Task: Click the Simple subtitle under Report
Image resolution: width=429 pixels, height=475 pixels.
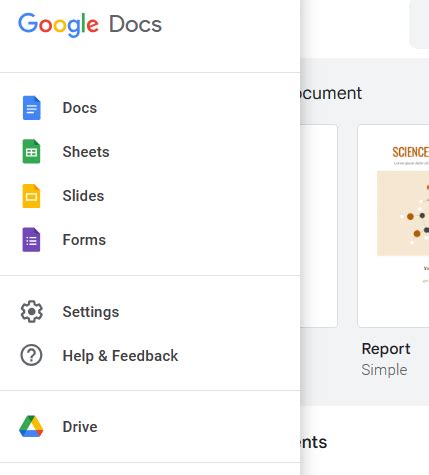Action: point(384,370)
